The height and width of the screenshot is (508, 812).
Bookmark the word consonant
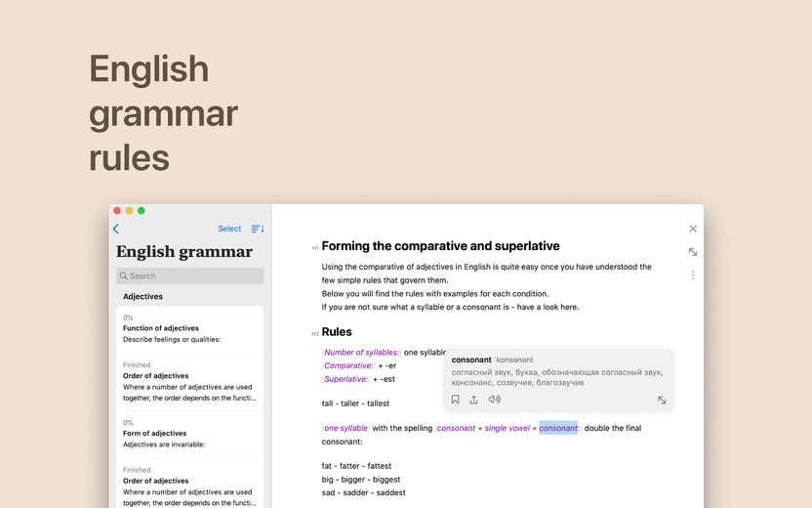click(x=455, y=400)
